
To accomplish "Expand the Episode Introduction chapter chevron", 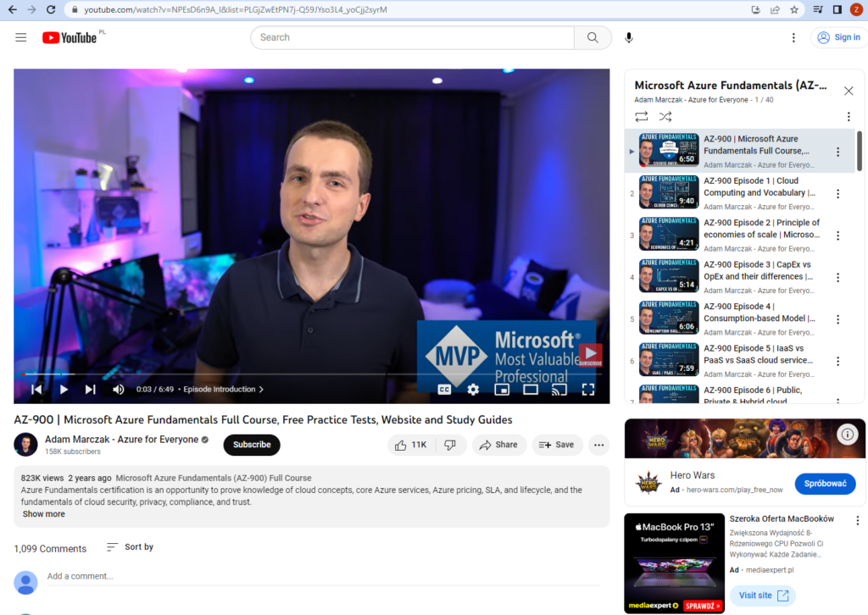I will click(x=261, y=390).
